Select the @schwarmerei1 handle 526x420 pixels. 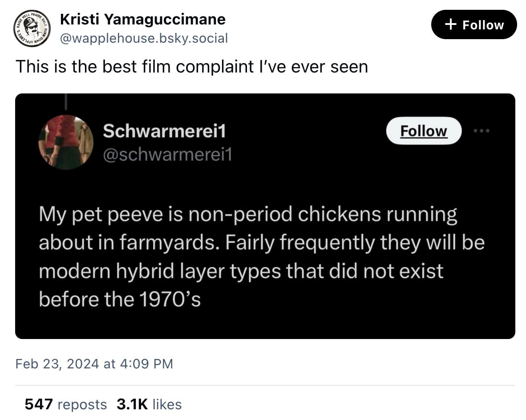click(168, 154)
